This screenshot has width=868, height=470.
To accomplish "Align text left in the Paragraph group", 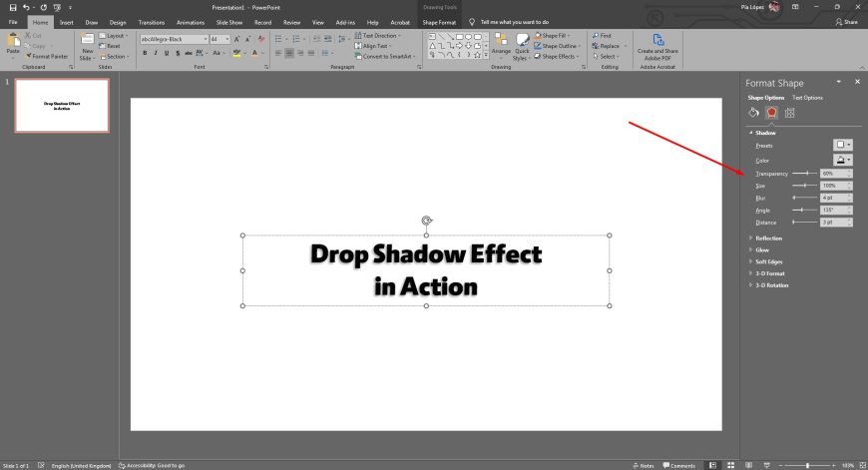I will coord(278,53).
